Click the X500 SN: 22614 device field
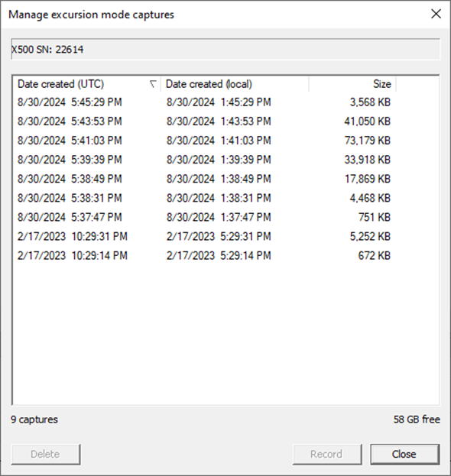 pos(226,49)
